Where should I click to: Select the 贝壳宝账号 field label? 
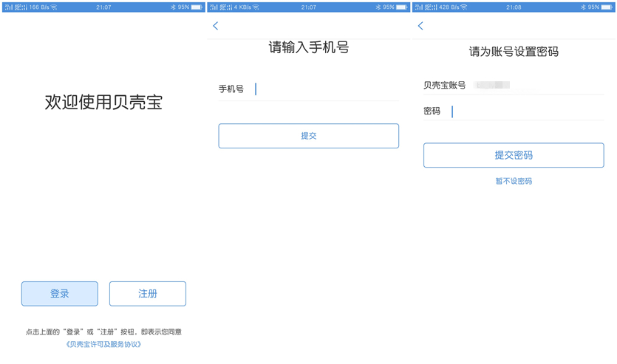pos(445,86)
